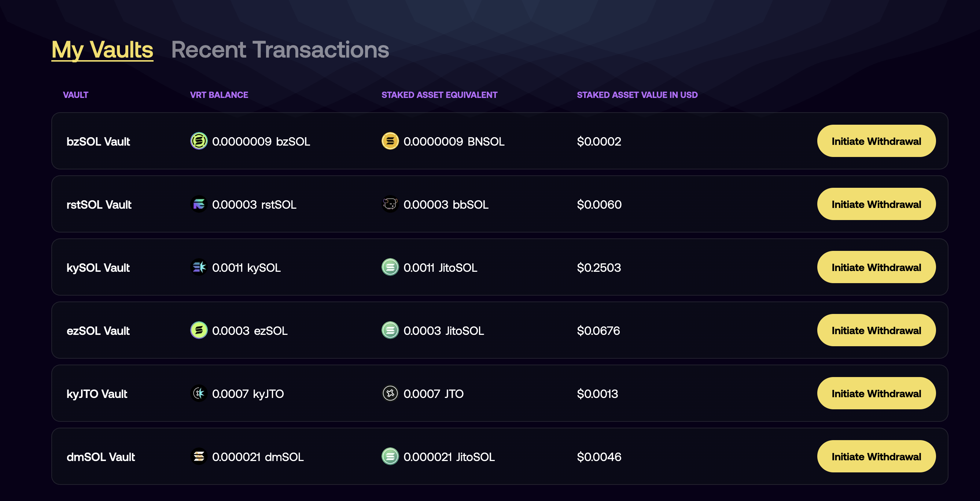Switch to the Recent Transactions tab
980x501 pixels.
(x=280, y=50)
